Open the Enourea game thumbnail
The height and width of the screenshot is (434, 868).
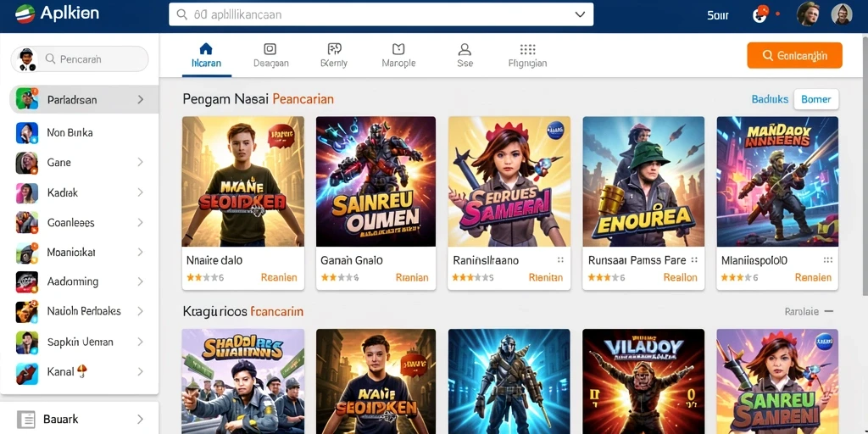643,181
